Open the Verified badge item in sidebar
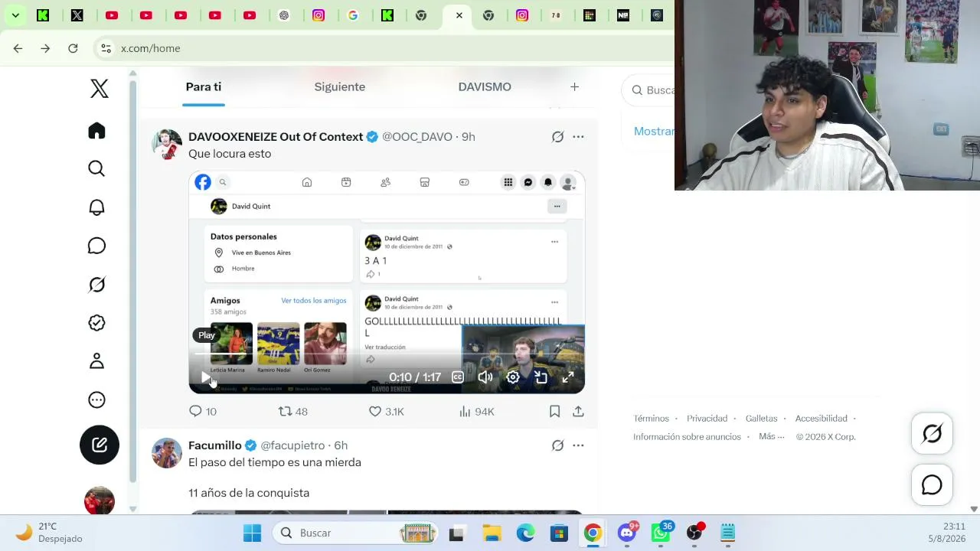The width and height of the screenshot is (980, 551). click(96, 323)
